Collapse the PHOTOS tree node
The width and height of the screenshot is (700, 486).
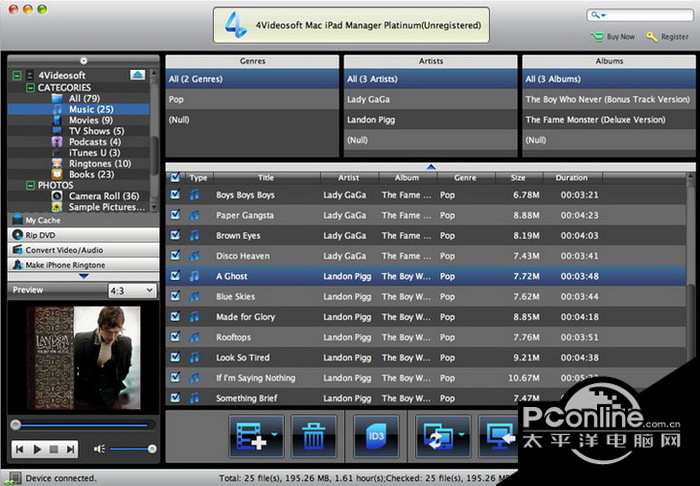click(30, 185)
